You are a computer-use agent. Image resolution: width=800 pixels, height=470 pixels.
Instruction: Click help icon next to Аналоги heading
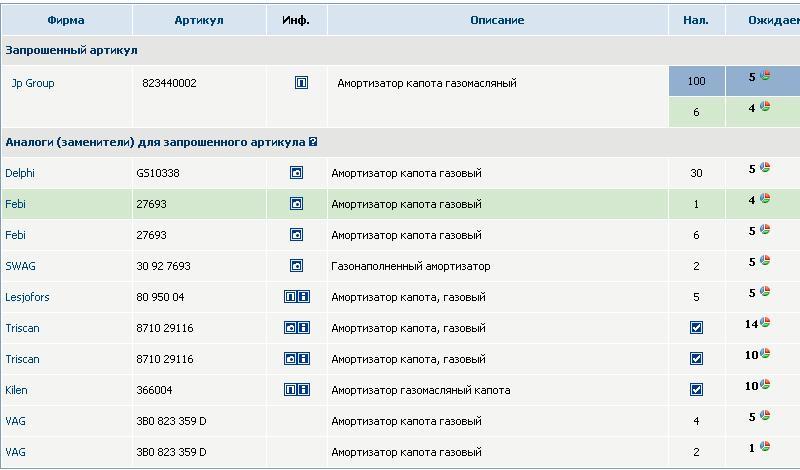tap(313, 142)
